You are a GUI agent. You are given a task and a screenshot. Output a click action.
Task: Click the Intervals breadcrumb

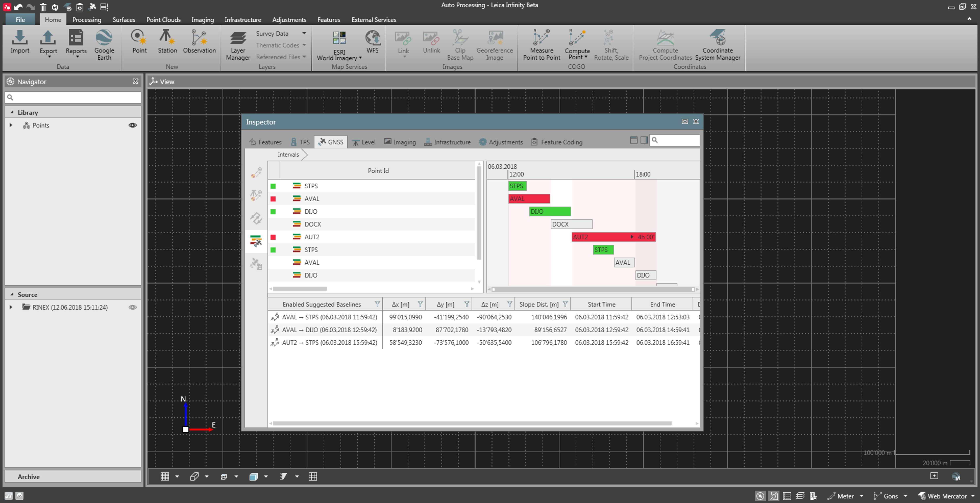click(x=288, y=154)
